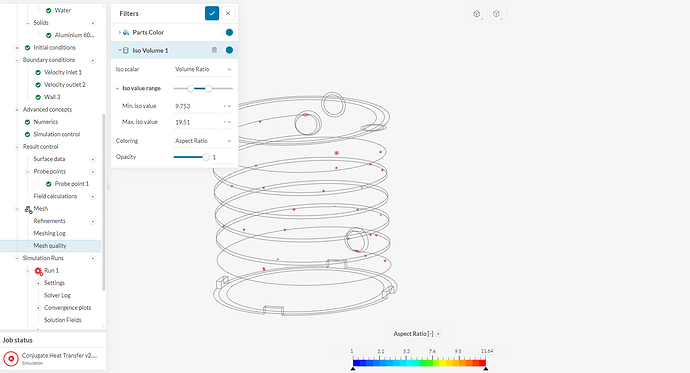Add a boundary condition with plus icon

point(92,60)
